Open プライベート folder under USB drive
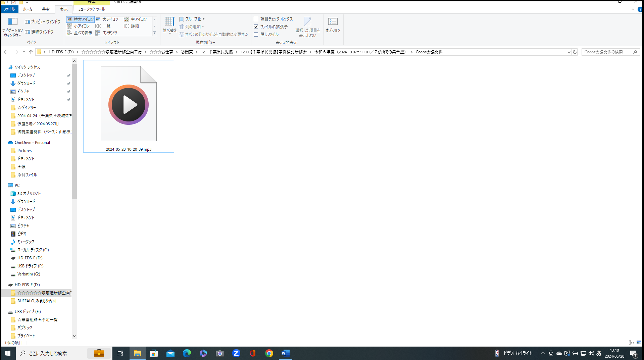The width and height of the screenshot is (644, 360). pyautogui.click(x=26, y=336)
